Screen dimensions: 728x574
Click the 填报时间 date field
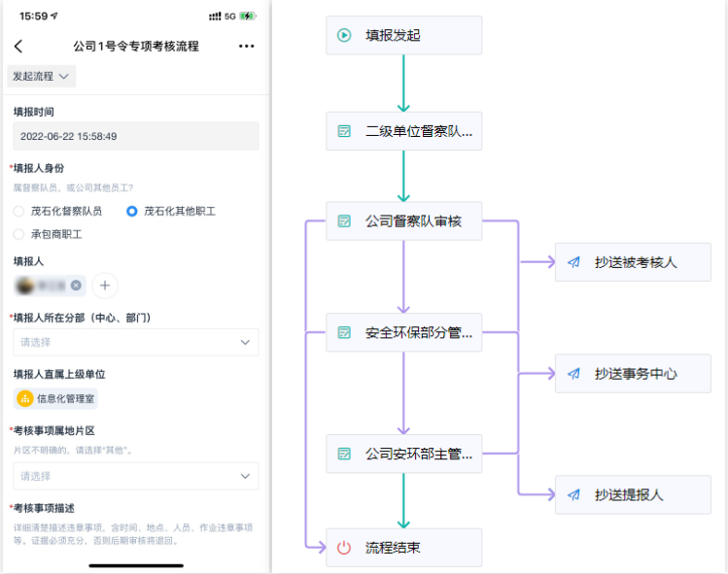click(136, 136)
